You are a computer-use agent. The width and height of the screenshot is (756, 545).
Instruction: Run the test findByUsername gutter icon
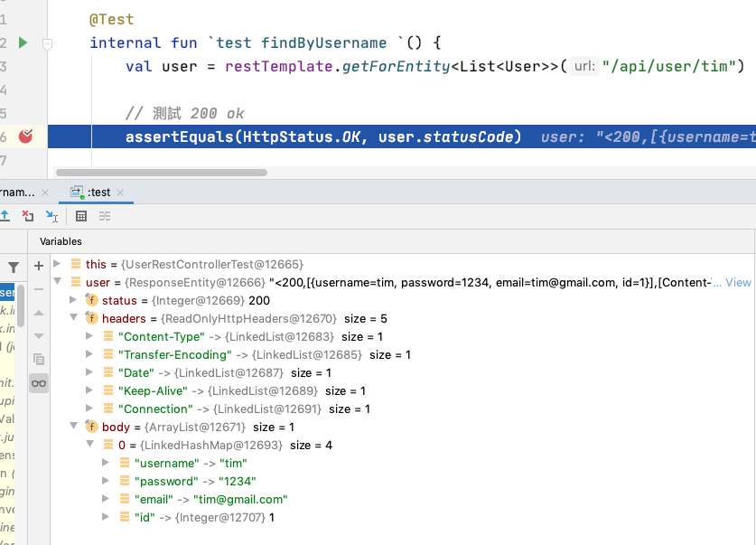(x=23, y=42)
